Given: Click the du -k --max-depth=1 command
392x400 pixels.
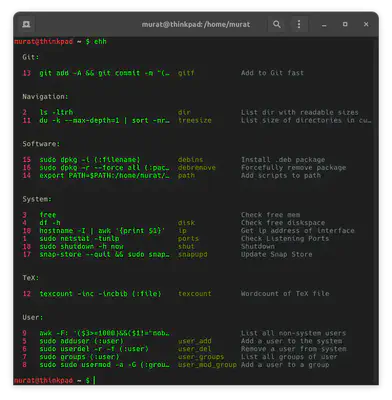Looking at the screenshot, I should click(x=104, y=120).
